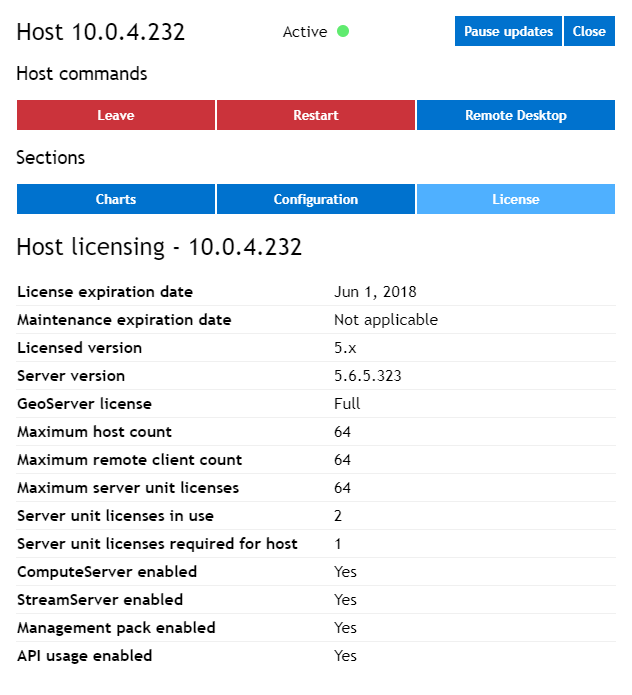Screen dimensions: 632x695
Task: Select the License expiration date label
Action: pyautogui.click(x=105, y=292)
